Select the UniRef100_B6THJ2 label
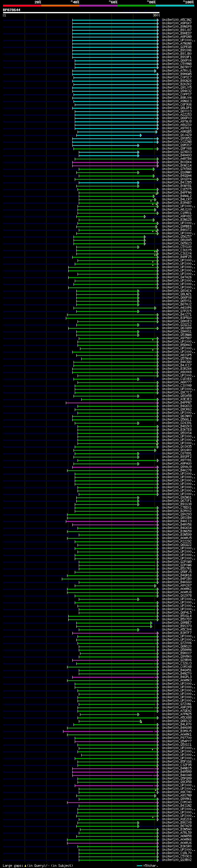The height and width of the screenshot is (868, 197). coord(177,304)
